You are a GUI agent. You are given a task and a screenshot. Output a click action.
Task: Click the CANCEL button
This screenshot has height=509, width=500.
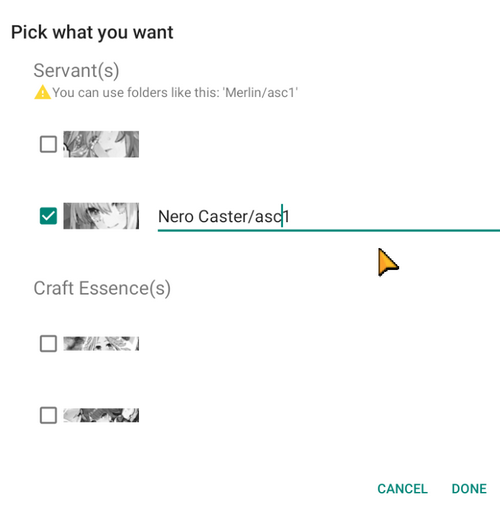click(402, 489)
